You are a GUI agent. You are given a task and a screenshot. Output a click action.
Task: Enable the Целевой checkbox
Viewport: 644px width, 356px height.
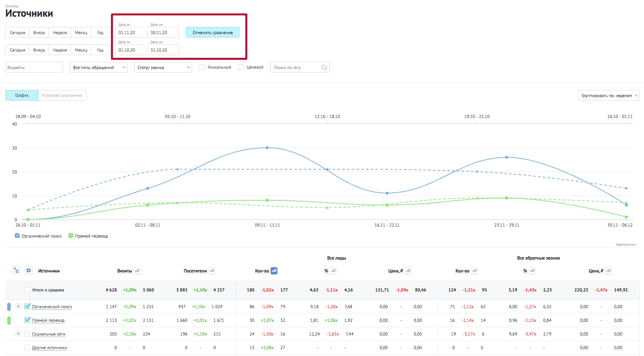pyautogui.click(x=241, y=67)
